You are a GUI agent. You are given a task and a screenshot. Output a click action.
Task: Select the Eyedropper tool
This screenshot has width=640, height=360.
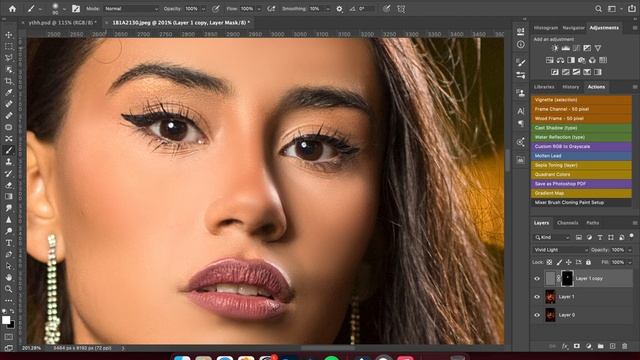(9, 93)
